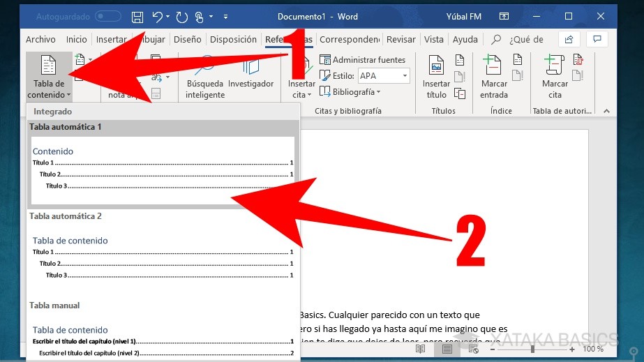Open the Quick Access Toolbar customize arrow
The image size is (644, 362).
click(x=225, y=17)
